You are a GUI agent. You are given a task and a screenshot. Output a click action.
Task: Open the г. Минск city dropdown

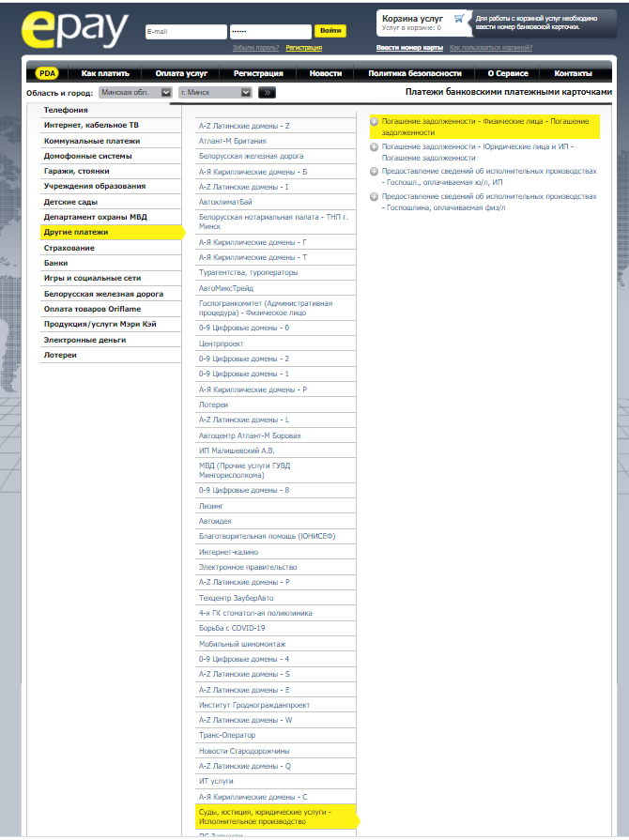click(x=215, y=93)
